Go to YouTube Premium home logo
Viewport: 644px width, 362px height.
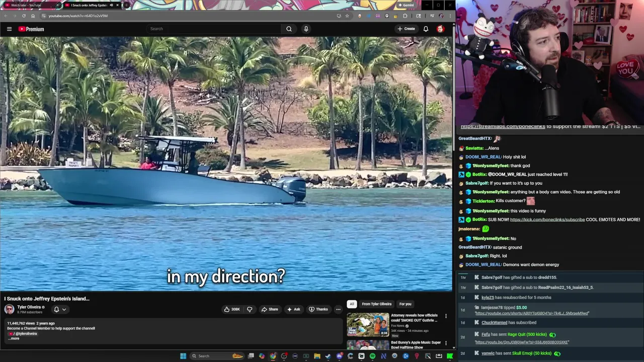pyautogui.click(x=31, y=29)
